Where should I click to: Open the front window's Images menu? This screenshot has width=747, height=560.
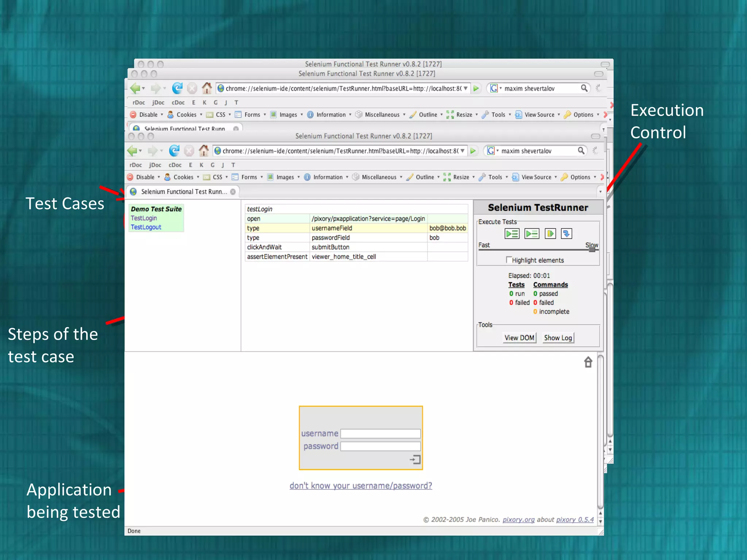click(283, 177)
